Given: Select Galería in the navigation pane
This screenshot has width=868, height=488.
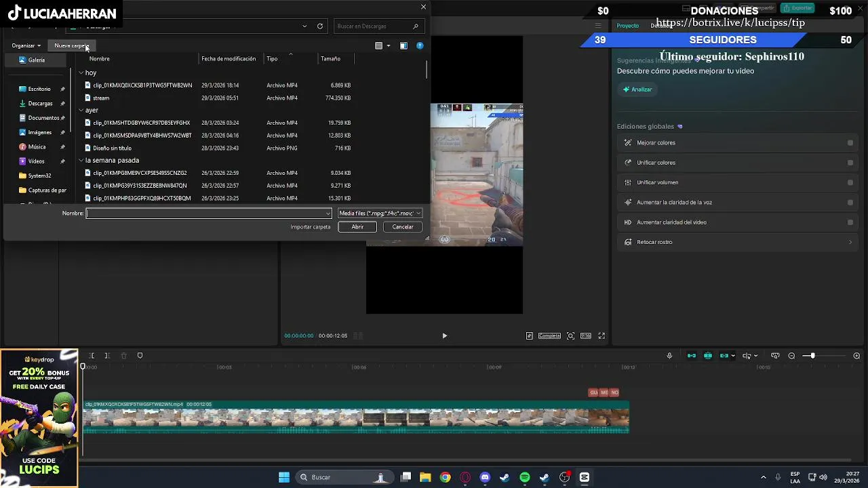Looking at the screenshot, I should pos(37,60).
